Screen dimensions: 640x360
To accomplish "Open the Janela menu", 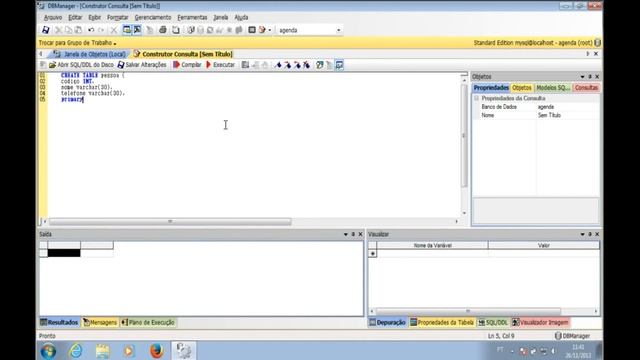I will point(220,18).
